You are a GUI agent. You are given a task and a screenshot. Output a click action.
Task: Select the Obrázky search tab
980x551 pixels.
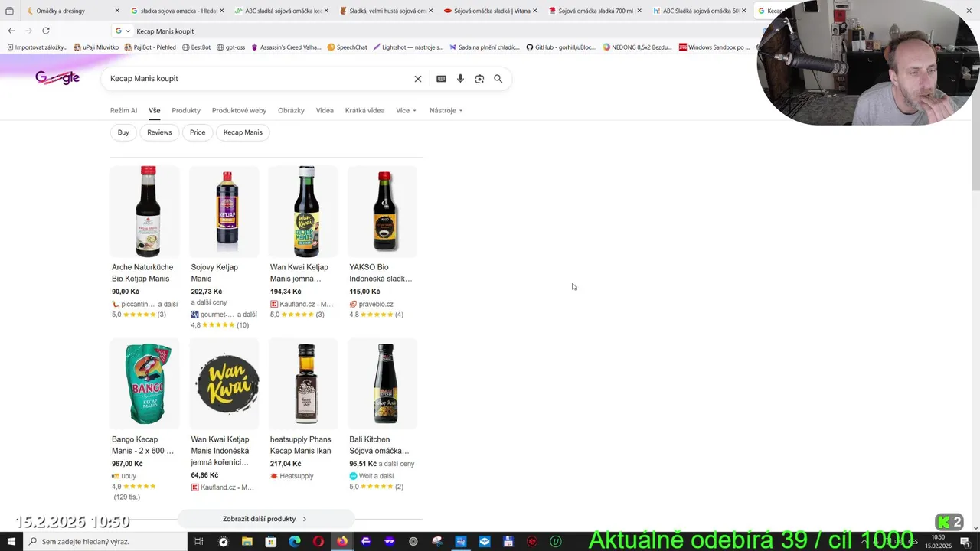291,111
